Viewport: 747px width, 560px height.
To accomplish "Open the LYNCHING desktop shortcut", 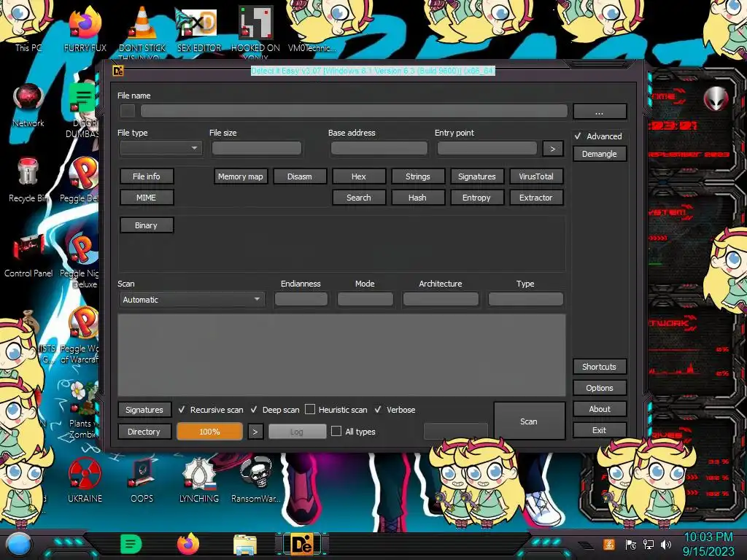I will (199, 480).
